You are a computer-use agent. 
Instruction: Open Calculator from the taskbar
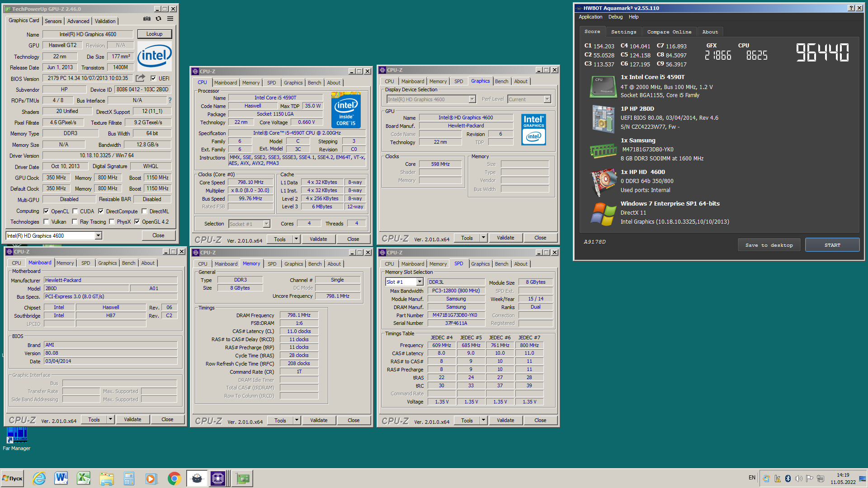[129, 479]
